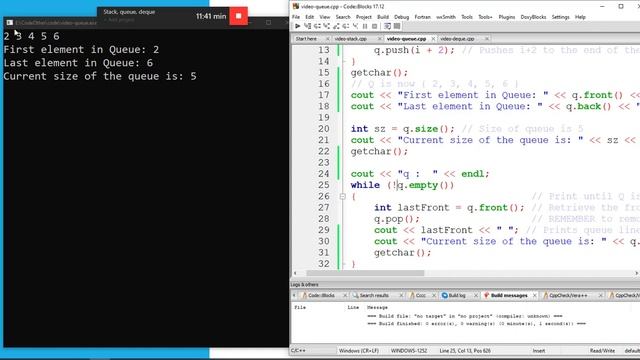Open the Tools+ menu
Image resolution: width=640 pixels, height=360 pixels.
(x=485, y=17)
